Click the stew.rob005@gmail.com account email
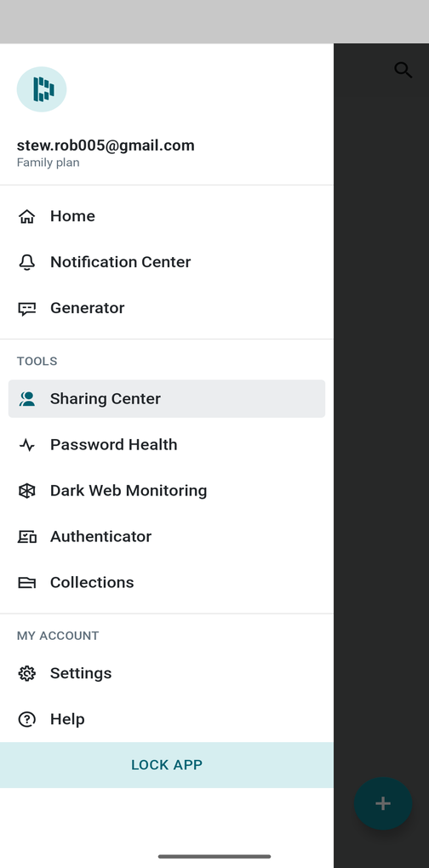 point(106,146)
